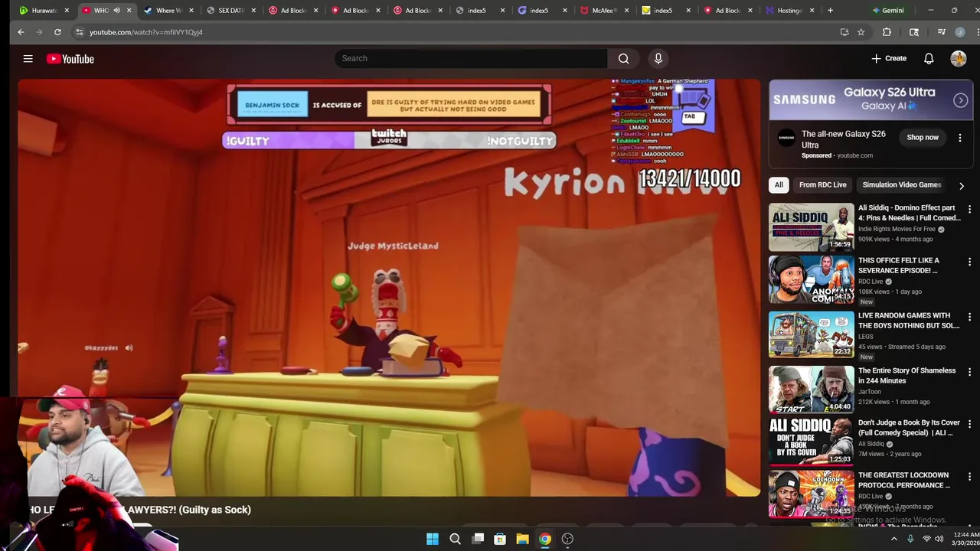This screenshot has height=551, width=980.
Task: Click the tray microphone icon
Action: tap(910, 539)
